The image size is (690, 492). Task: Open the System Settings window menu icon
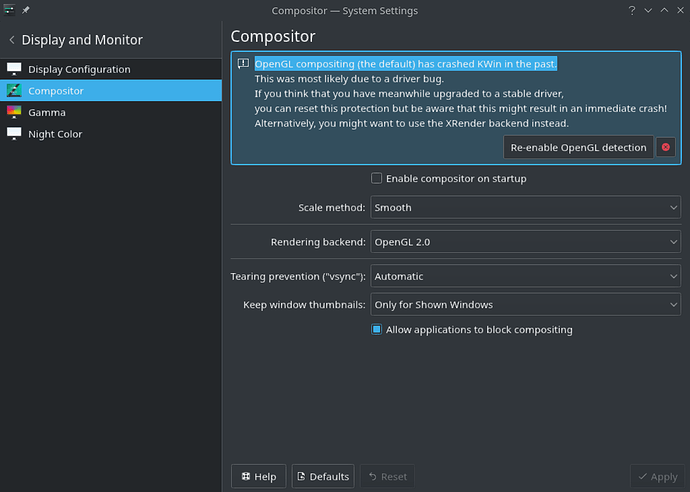point(9,10)
